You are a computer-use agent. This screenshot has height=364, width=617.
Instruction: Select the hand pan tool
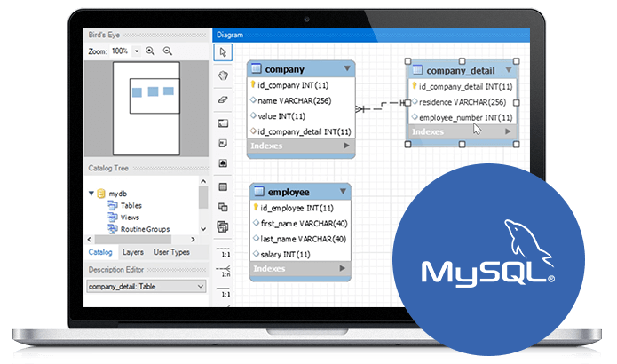(223, 76)
